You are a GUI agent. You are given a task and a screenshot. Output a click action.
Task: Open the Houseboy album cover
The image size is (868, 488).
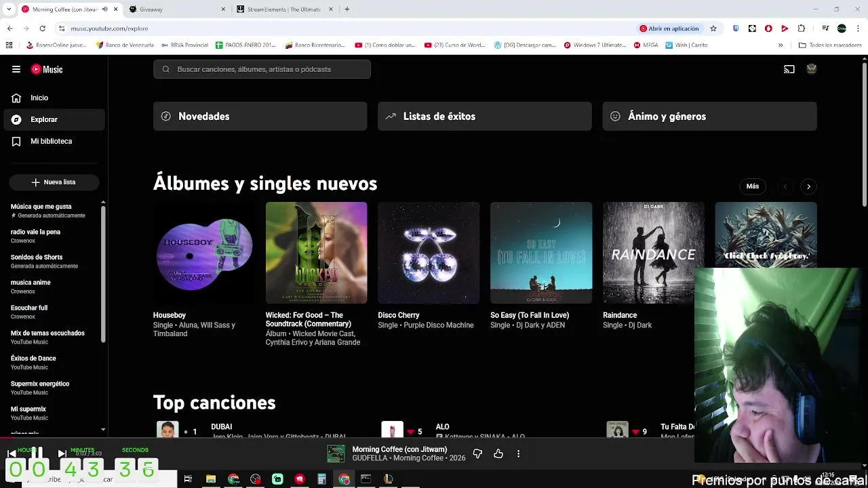pos(204,253)
